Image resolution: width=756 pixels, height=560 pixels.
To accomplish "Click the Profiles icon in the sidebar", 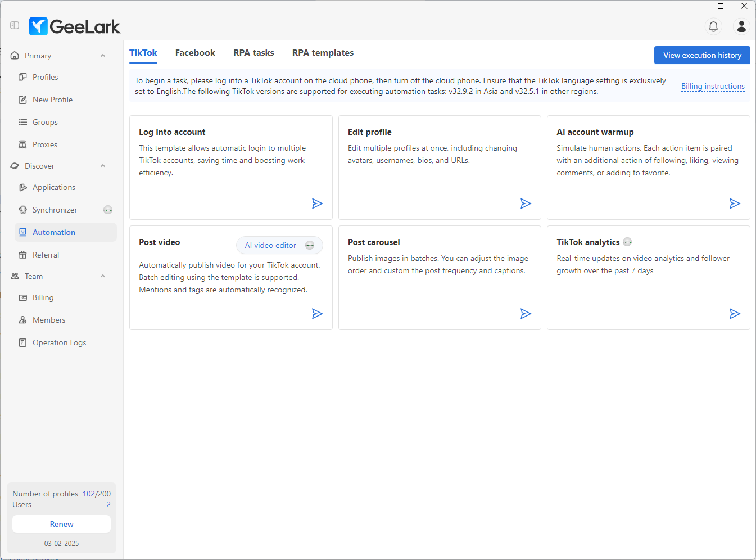I will point(22,77).
